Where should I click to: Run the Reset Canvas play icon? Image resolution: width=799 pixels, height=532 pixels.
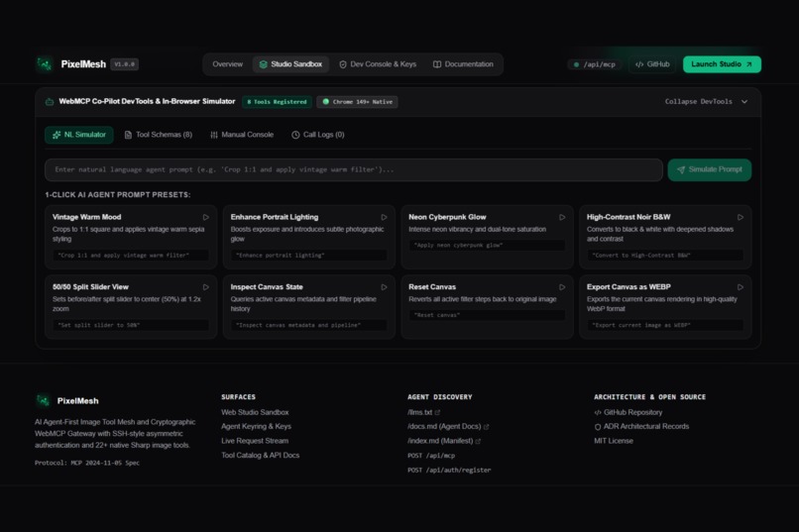tap(562, 287)
